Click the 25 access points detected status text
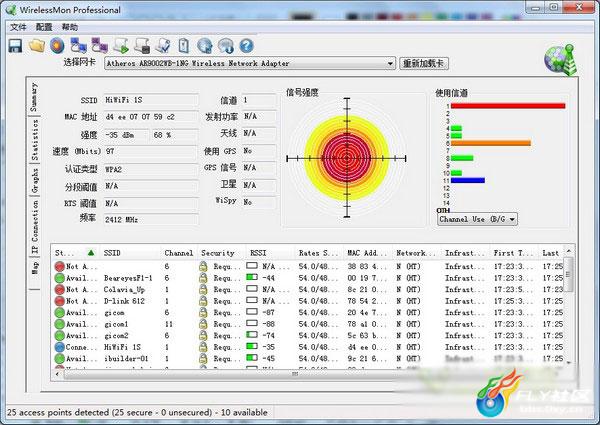 137,412
